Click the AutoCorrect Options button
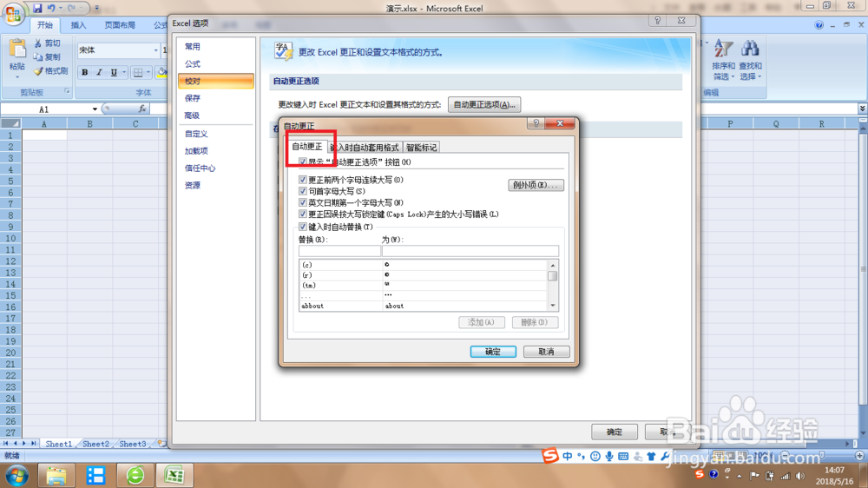 (484, 105)
